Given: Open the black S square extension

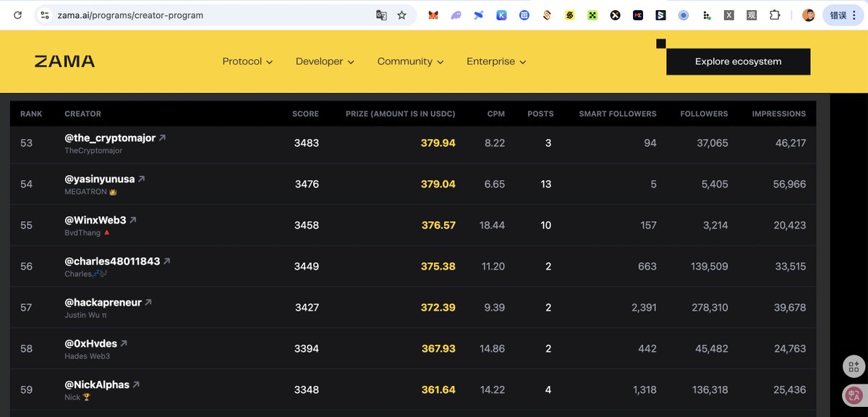Looking at the screenshot, I should (660, 14).
